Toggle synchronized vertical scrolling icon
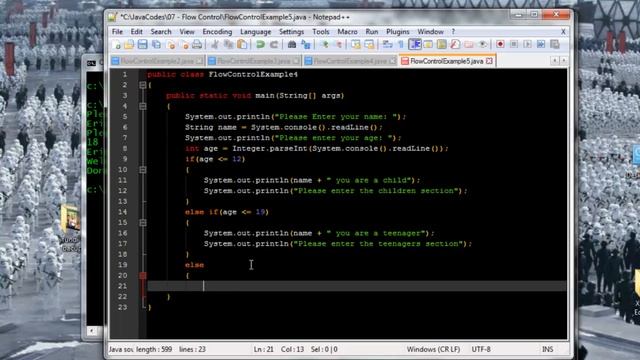 356,44
